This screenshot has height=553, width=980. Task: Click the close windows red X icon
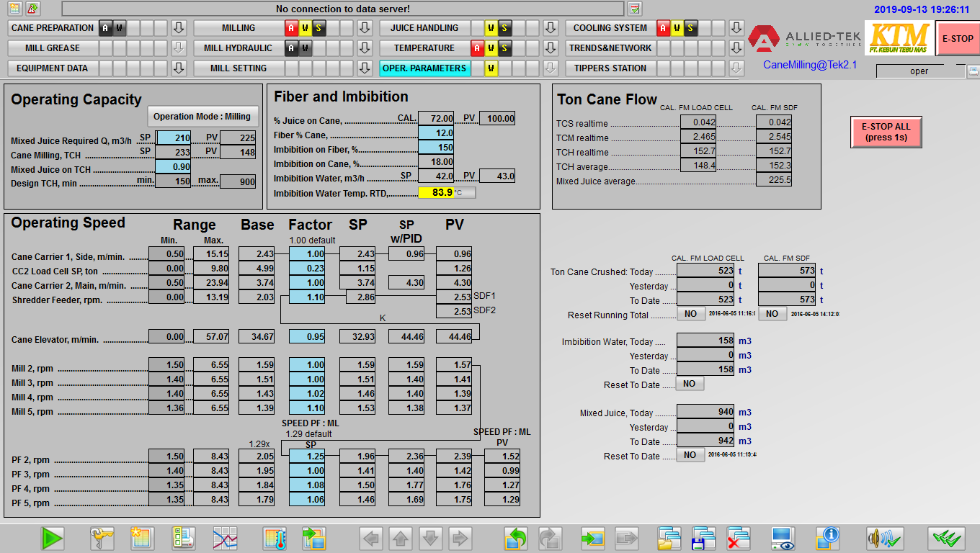738,538
